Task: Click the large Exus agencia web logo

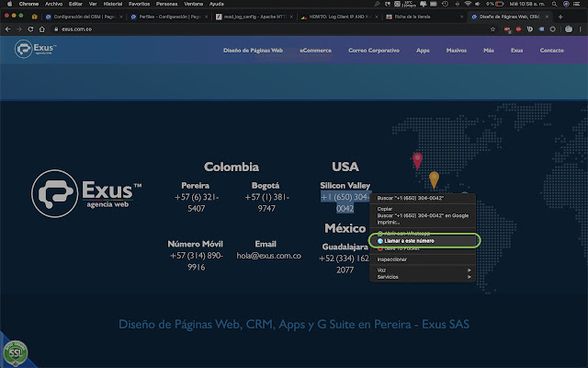Action: point(86,194)
